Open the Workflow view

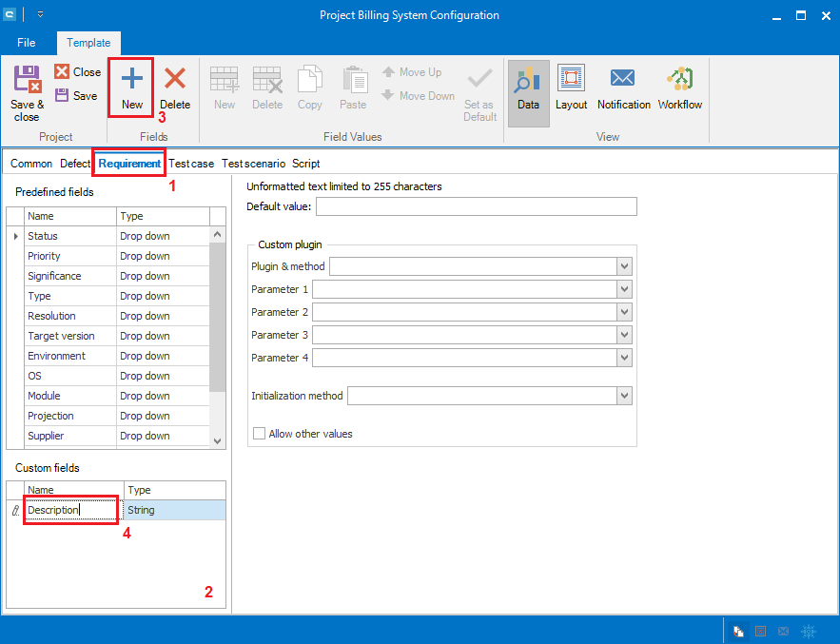(679, 80)
